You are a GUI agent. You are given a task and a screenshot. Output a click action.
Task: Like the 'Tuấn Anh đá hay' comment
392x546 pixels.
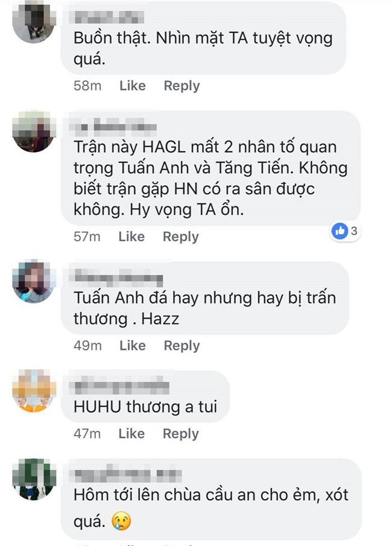pyautogui.click(x=132, y=346)
